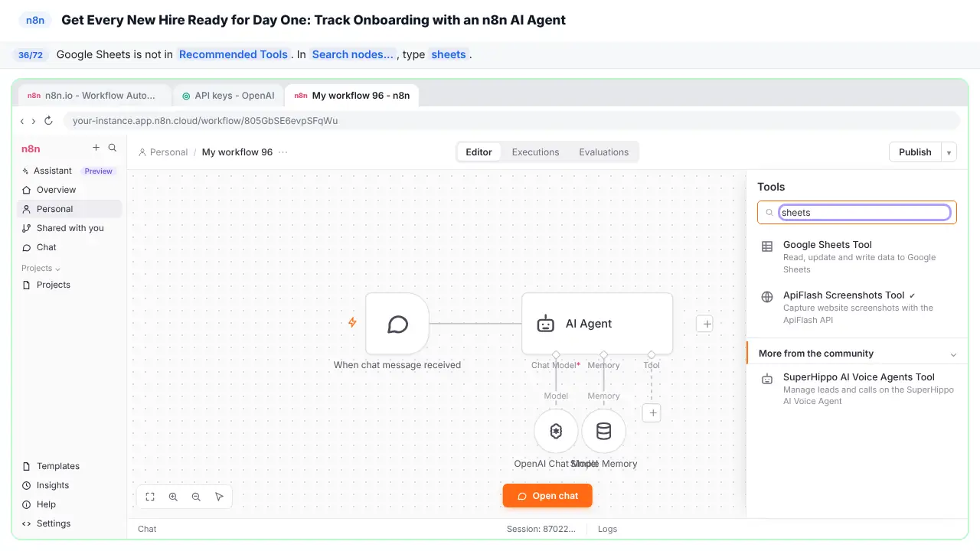Switch to n8n.io Workflow Automation browser tab
980x551 pixels.
(x=96, y=96)
